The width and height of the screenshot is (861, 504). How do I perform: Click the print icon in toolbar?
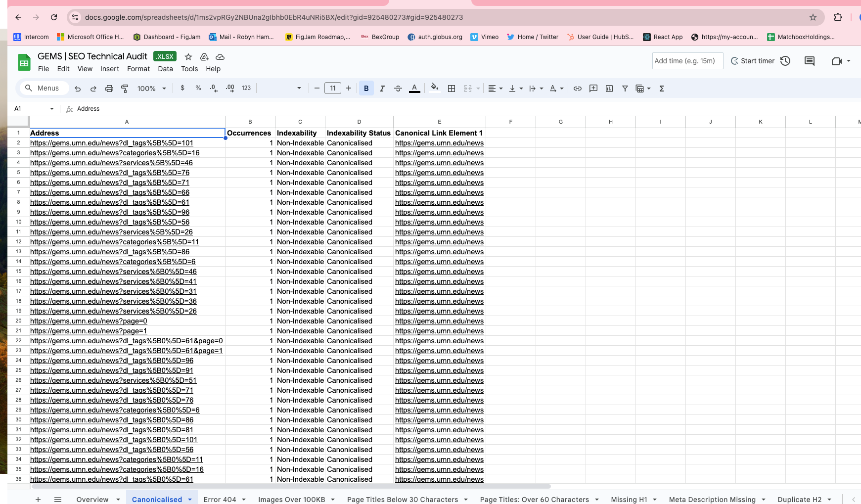pos(109,89)
